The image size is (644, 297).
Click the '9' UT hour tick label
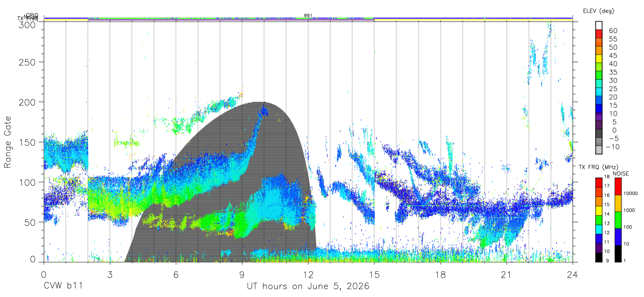click(x=242, y=274)
